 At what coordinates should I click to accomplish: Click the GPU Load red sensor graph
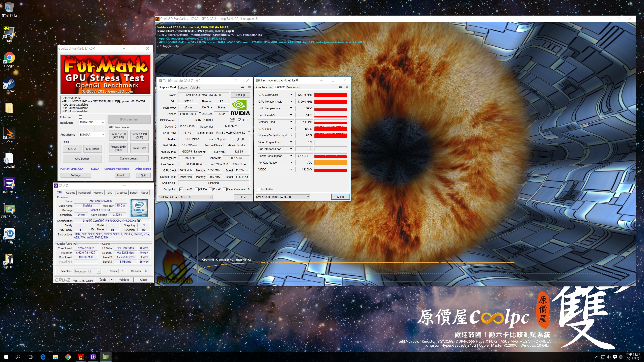tap(330, 129)
